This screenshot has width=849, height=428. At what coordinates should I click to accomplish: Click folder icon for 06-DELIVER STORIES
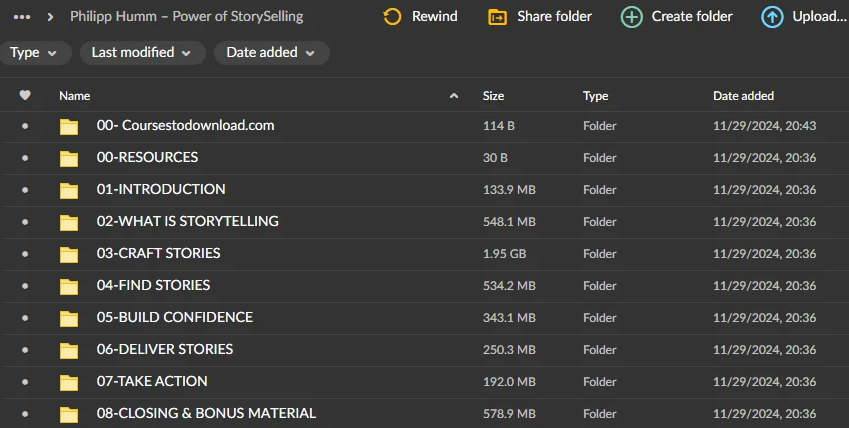coord(69,350)
